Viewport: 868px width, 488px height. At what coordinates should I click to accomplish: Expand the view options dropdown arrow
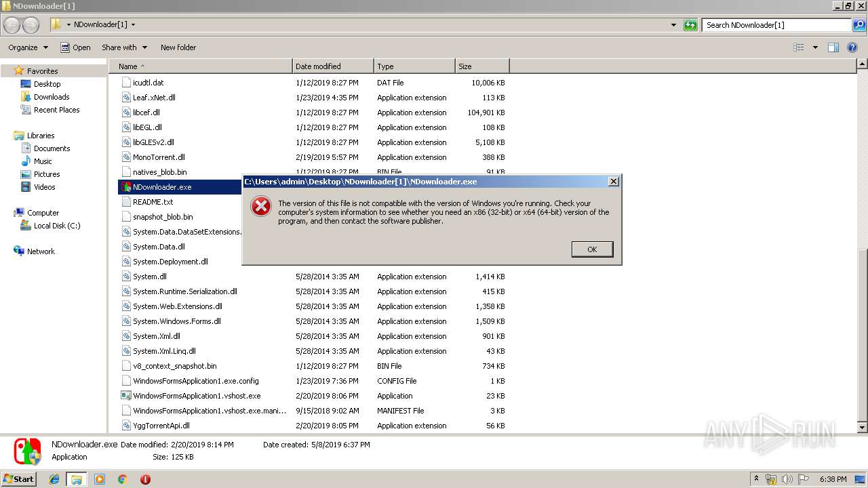click(x=815, y=47)
